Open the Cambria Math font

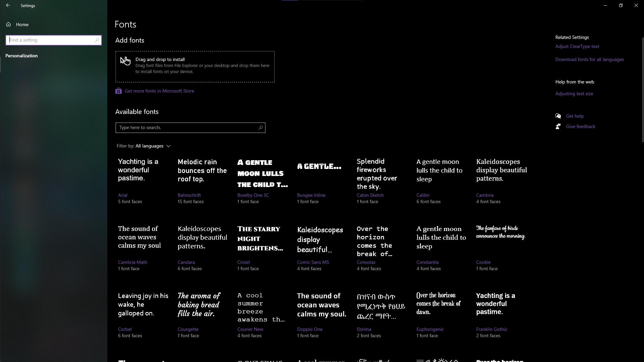point(144,248)
